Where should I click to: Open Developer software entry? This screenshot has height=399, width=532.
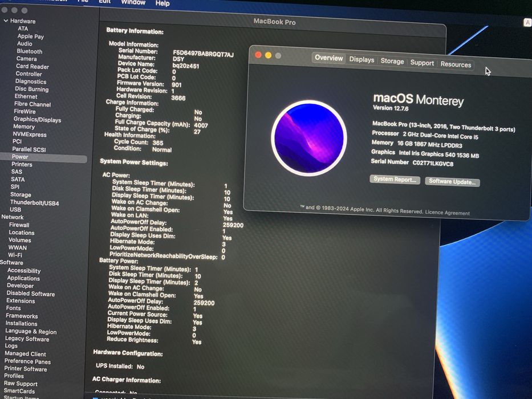coord(20,286)
